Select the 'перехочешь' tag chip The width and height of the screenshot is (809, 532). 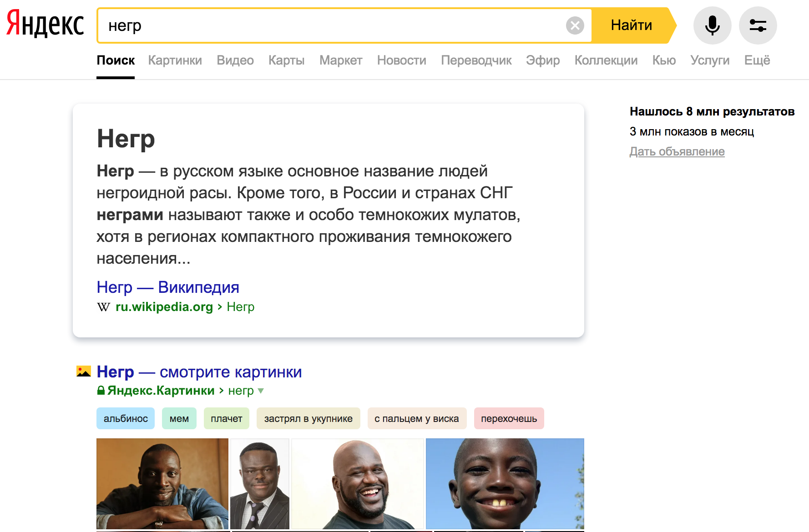(509, 418)
